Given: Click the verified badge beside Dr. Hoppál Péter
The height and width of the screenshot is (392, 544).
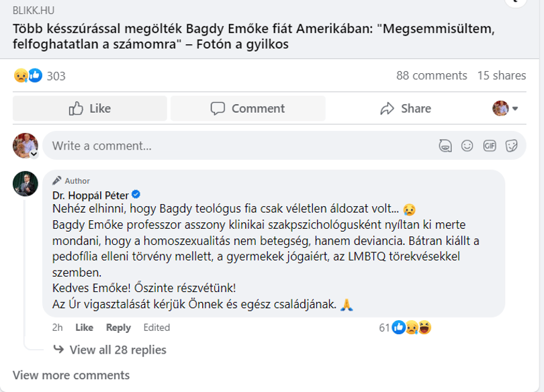Looking at the screenshot, I should coord(136,195).
